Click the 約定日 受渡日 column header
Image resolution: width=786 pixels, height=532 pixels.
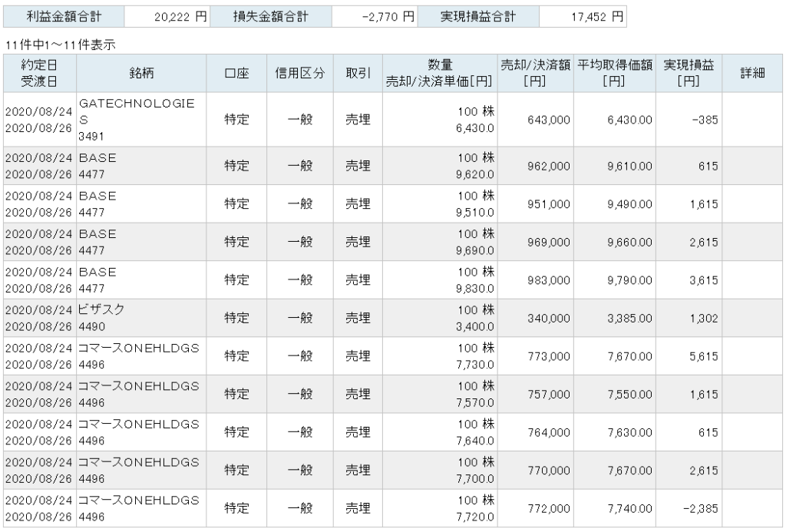click(x=39, y=73)
